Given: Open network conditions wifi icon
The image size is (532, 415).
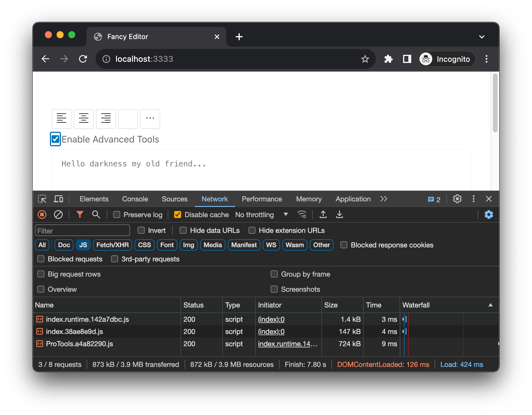Looking at the screenshot, I should point(302,215).
